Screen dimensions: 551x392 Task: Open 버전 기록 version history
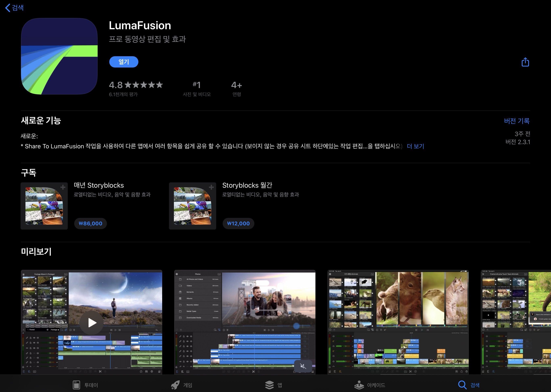click(x=517, y=121)
